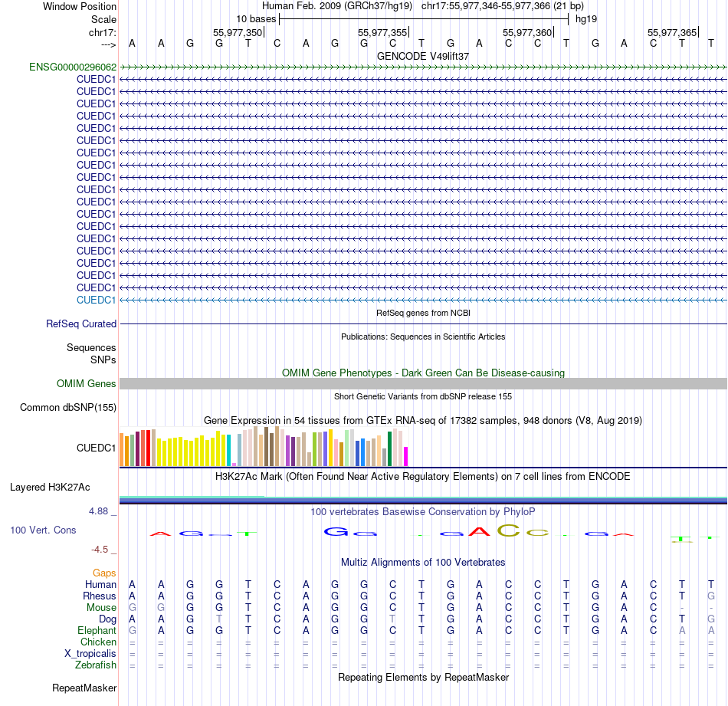Click the dark green bar in GTEx chart
728x706 pixels.
click(389, 448)
